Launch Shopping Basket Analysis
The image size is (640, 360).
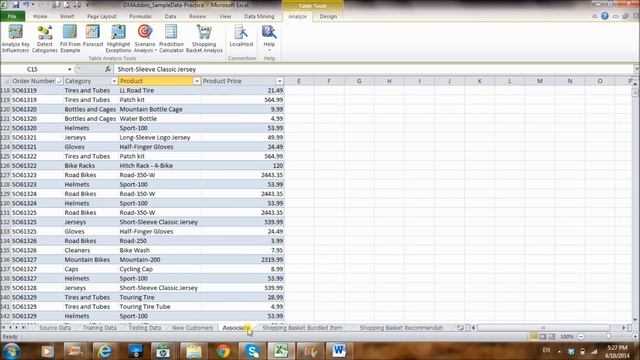tap(204, 38)
